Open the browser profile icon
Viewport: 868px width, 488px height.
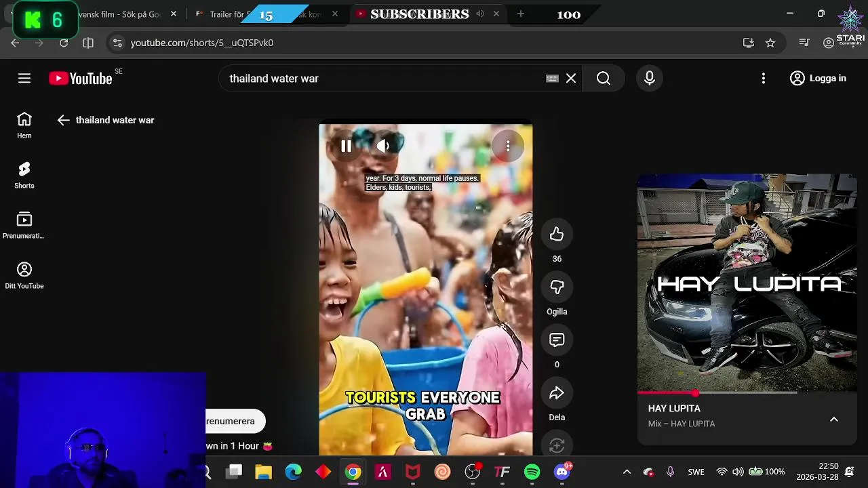coord(829,43)
